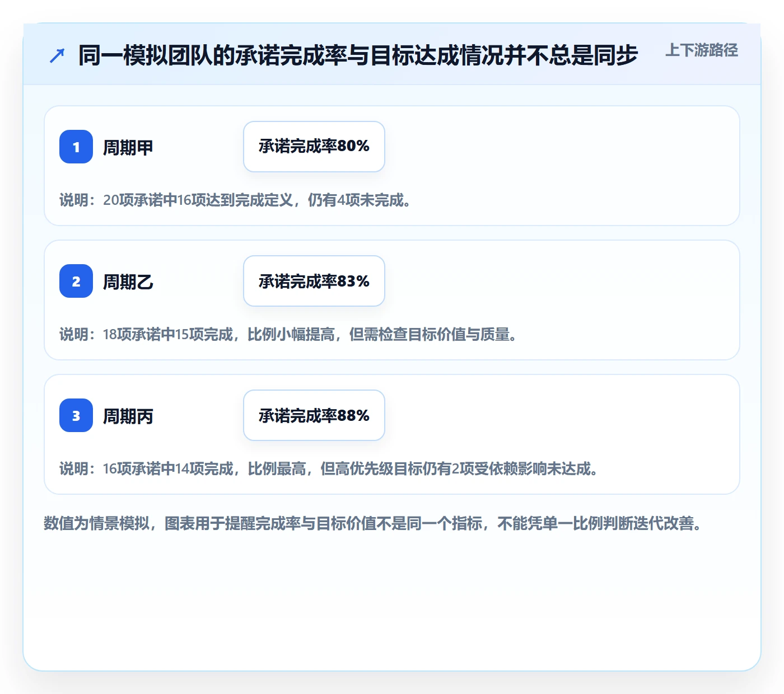
Task: Click the 周期甲 heading
Action: (128, 147)
